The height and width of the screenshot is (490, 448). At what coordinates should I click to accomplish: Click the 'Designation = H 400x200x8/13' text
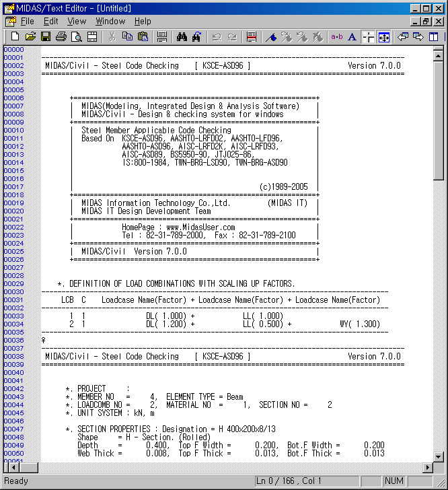(219, 429)
